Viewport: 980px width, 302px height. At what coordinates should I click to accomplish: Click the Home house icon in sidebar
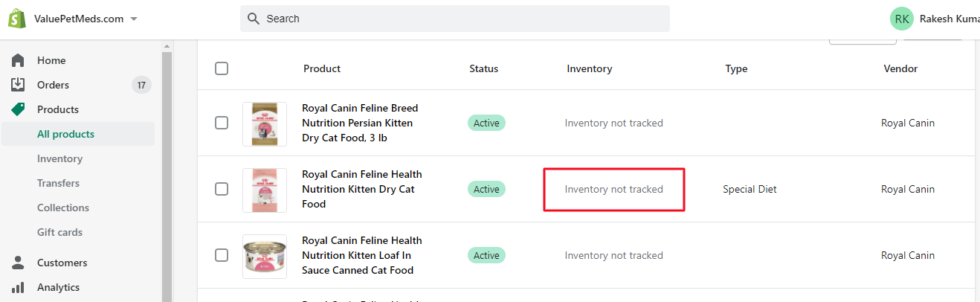(18, 60)
